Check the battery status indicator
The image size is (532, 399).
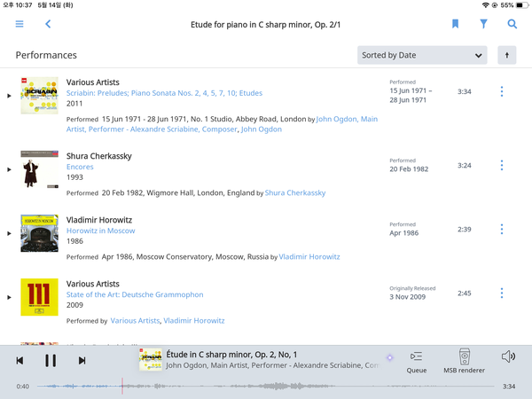pyautogui.click(x=522, y=5)
